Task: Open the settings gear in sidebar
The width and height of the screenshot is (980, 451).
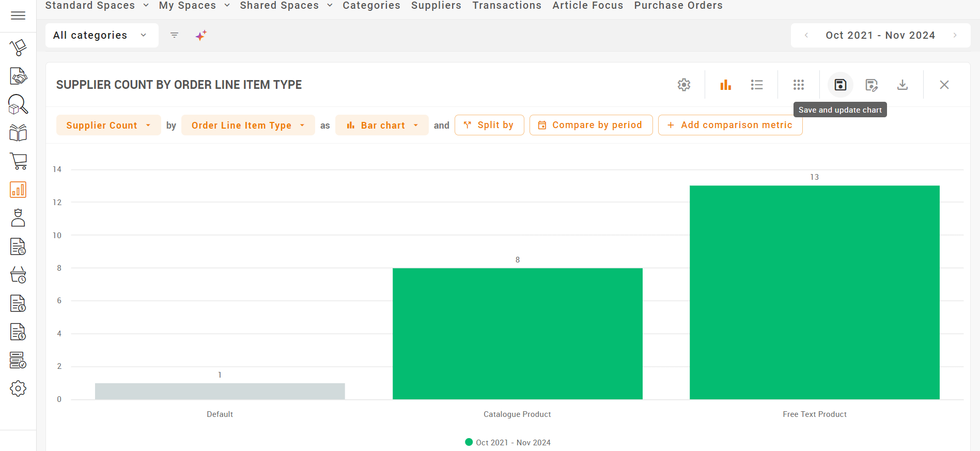Action: [18, 388]
